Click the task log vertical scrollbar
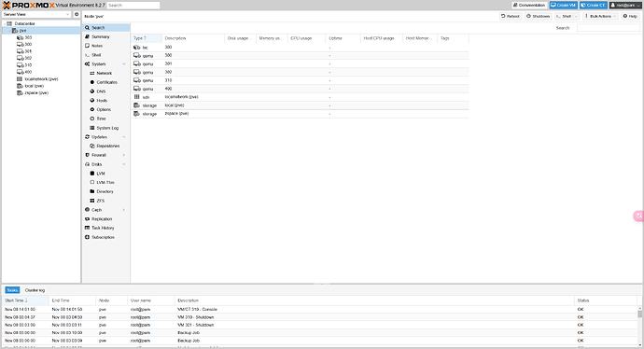Screen dimensions: 644x349 pyautogui.click(x=640, y=314)
